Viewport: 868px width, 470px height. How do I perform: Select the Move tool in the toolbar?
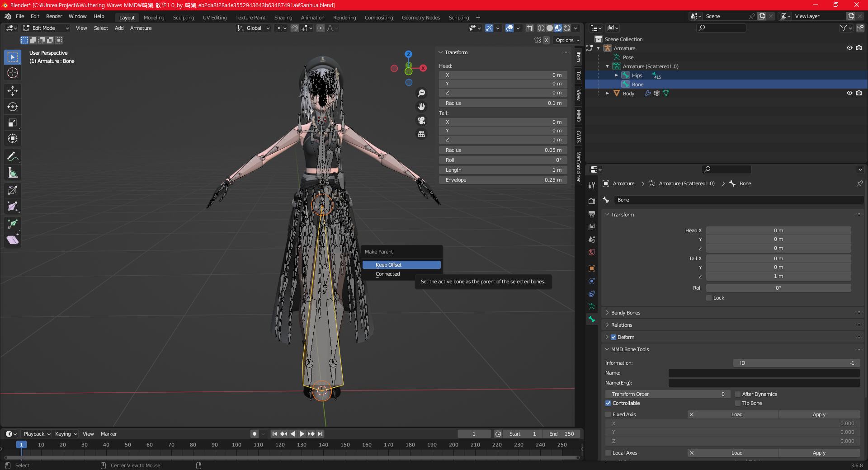13,91
